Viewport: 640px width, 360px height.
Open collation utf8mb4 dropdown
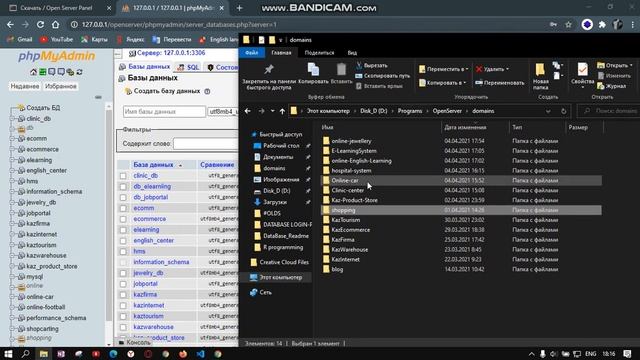223,112
